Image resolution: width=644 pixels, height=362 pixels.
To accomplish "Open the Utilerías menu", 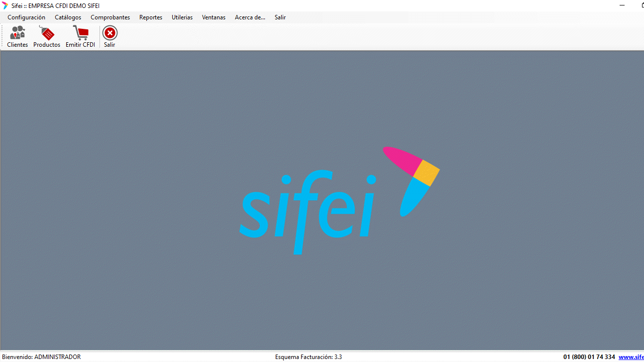I will pyautogui.click(x=182, y=17).
